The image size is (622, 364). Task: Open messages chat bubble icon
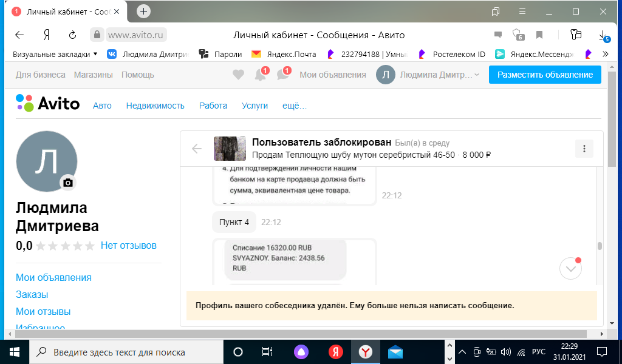282,75
